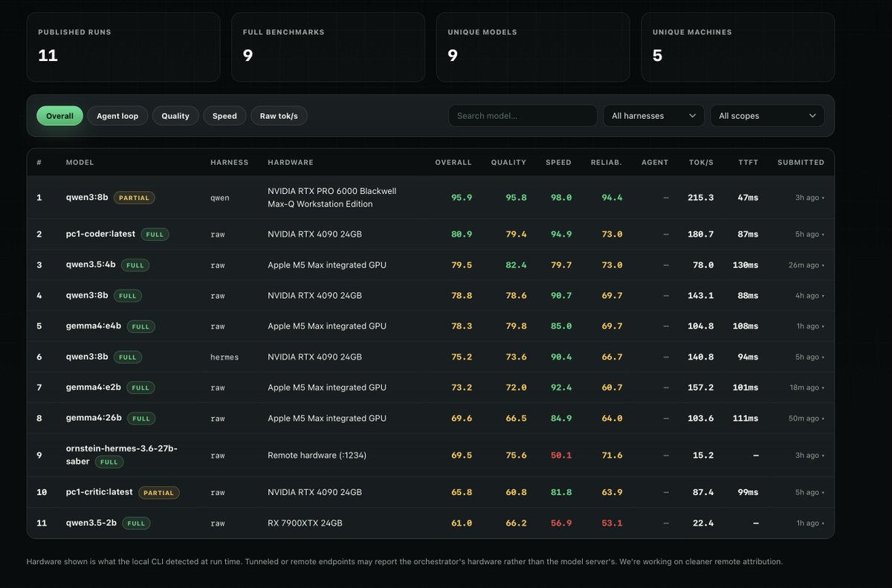Focus the Search model input field
The width and height of the screenshot is (892, 588).
pos(523,116)
